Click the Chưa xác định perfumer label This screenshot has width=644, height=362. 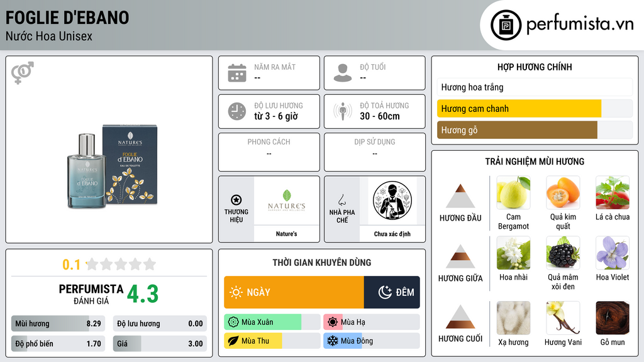tap(392, 234)
